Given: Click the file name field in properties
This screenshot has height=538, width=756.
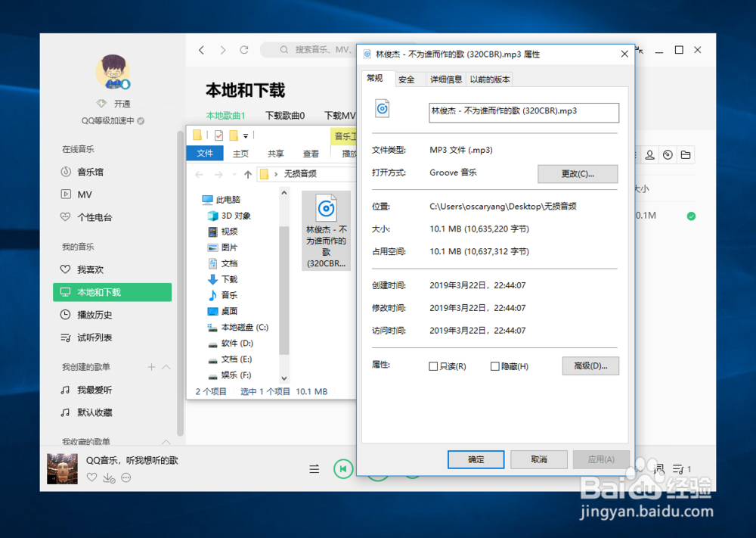Looking at the screenshot, I should (524, 113).
